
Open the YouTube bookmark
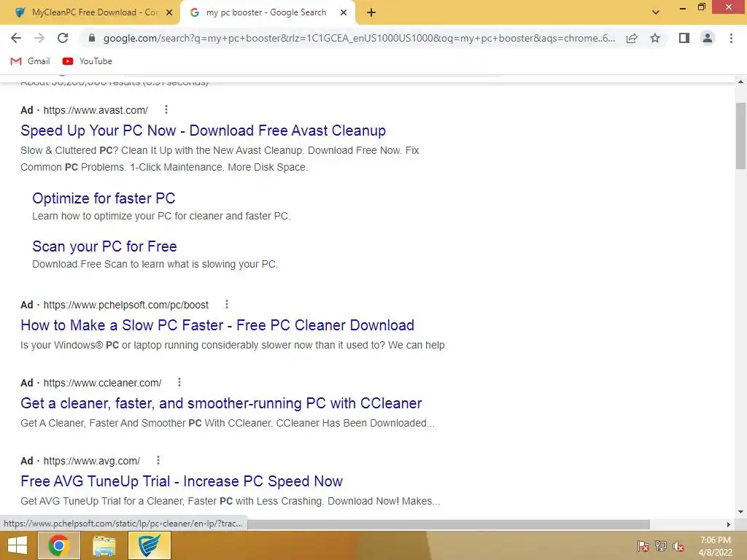coord(88,61)
